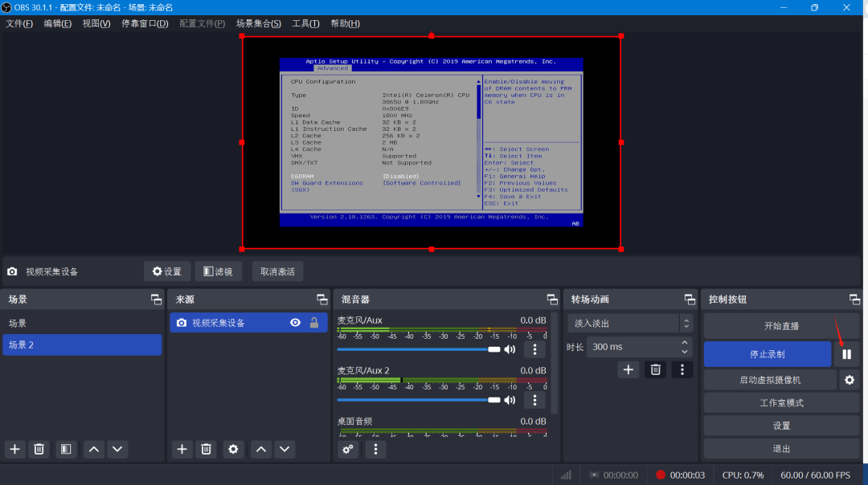The width and height of the screenshot is (868, 485).
Task: Undock the 控制按钮 panel
Action: tap(854, 300)
